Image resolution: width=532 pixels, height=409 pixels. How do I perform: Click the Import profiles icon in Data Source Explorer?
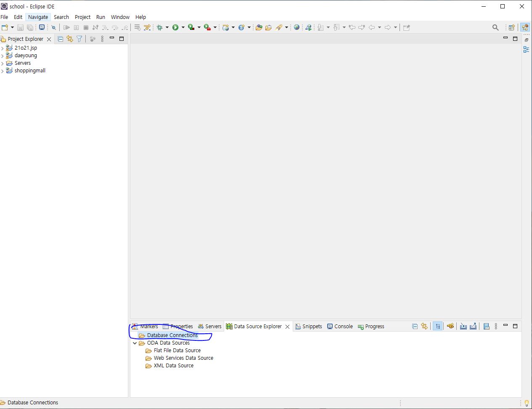point(463,326)
